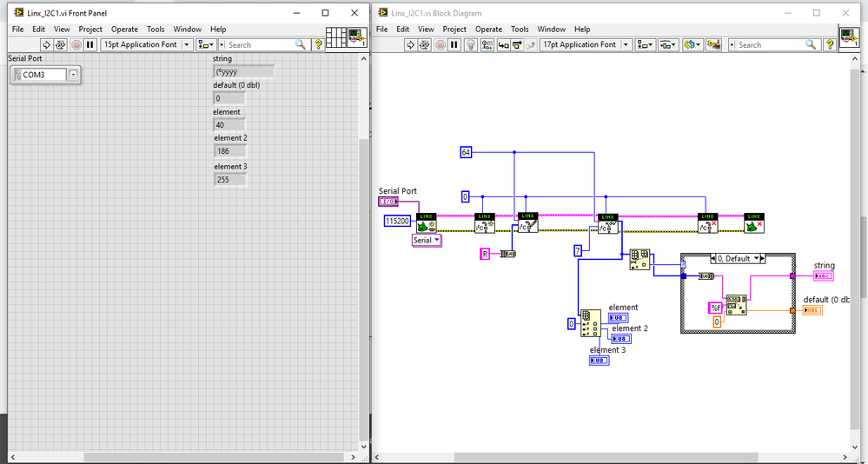Click the default (0 dbl) indicator field

(x=229, y=98)
